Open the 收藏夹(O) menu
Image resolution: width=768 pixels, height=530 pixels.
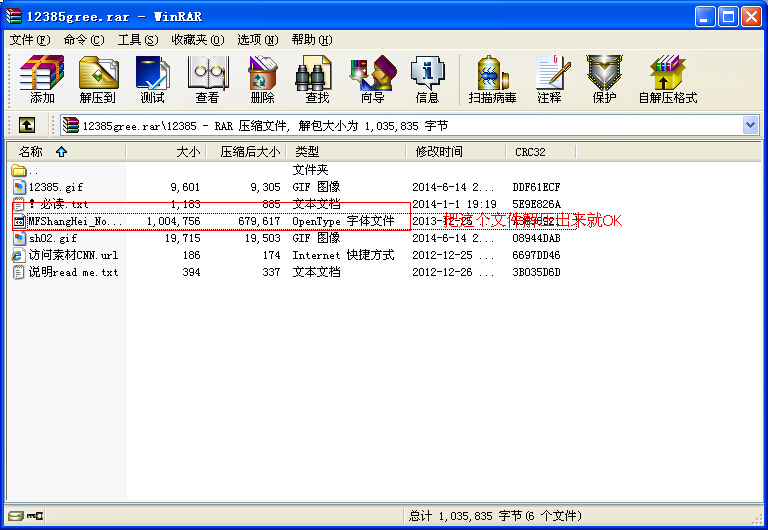(197, 40)
